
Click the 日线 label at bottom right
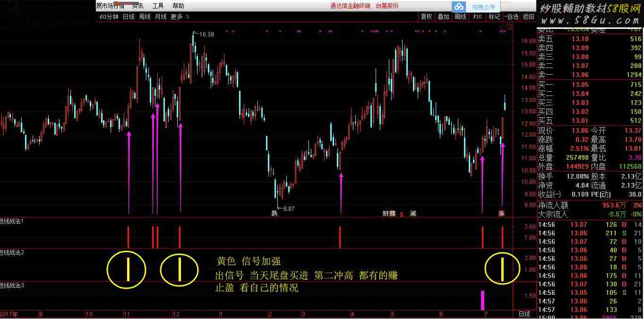524,314
